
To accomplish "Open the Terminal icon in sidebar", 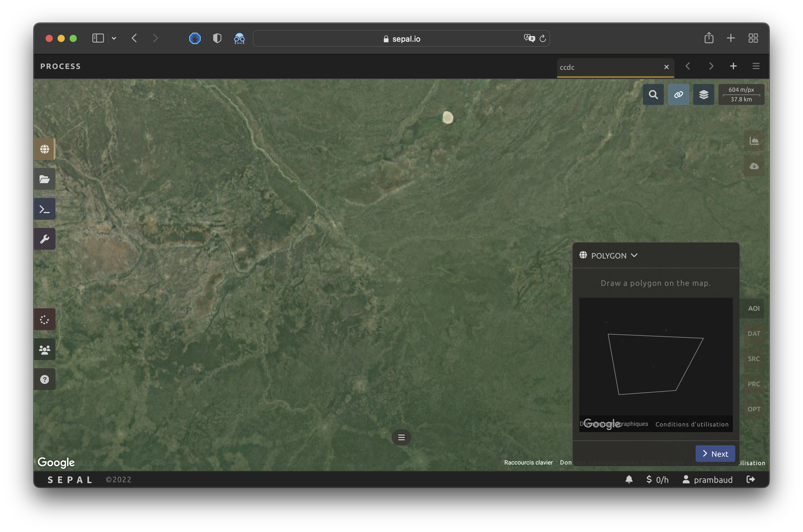I will tap(44, 209).
